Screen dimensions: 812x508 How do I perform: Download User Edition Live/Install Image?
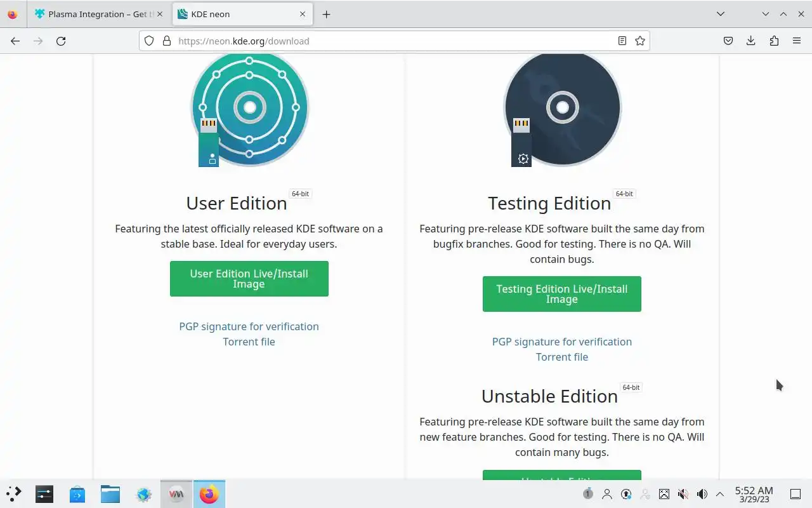249,279
